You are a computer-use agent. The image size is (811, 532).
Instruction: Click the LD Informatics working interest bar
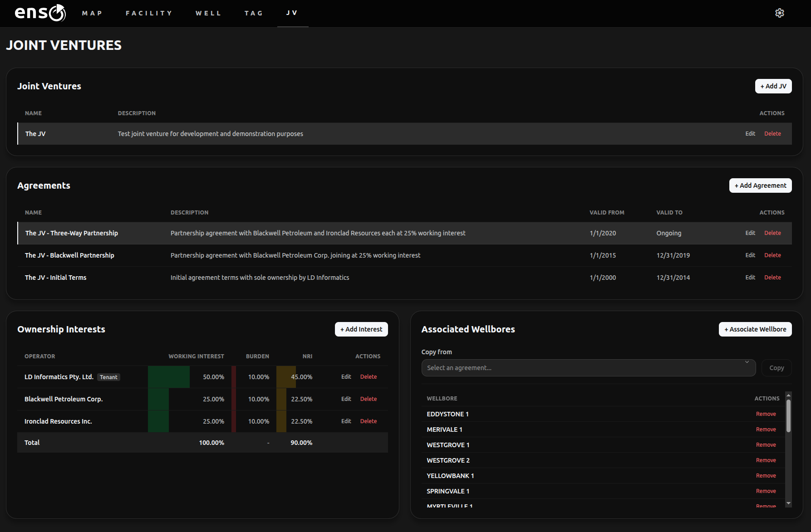(169, 377)
